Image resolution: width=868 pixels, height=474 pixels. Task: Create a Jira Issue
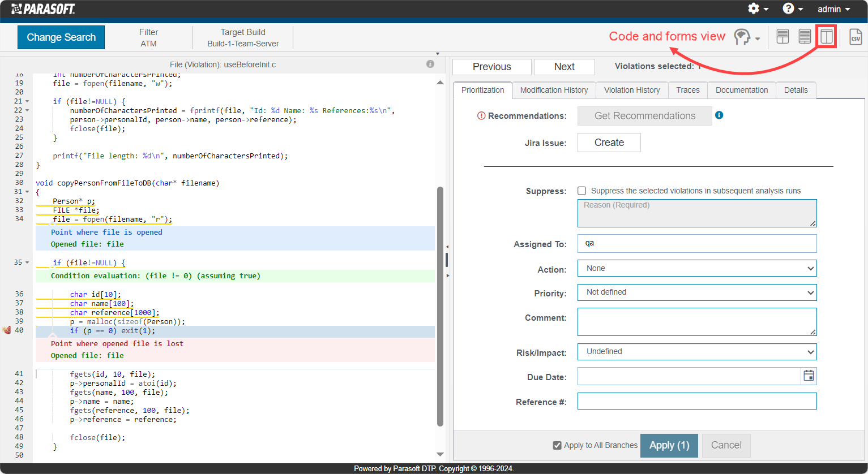[609, 143]
